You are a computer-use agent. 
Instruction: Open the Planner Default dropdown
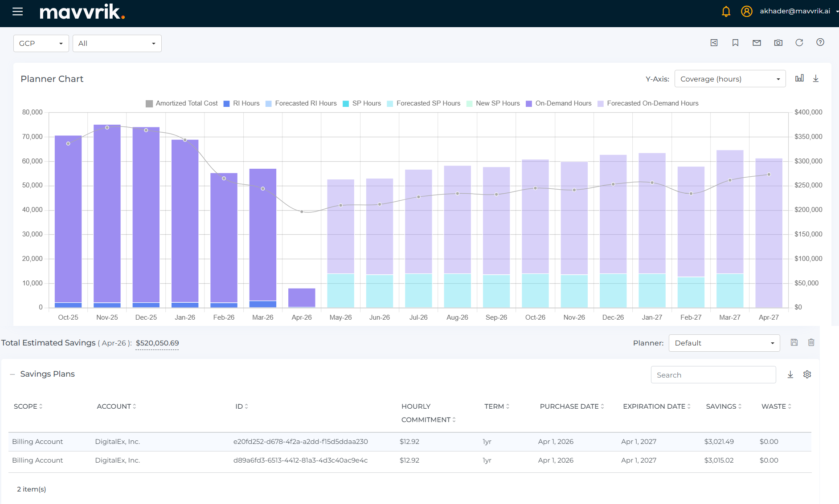click(x=724, y=343)
